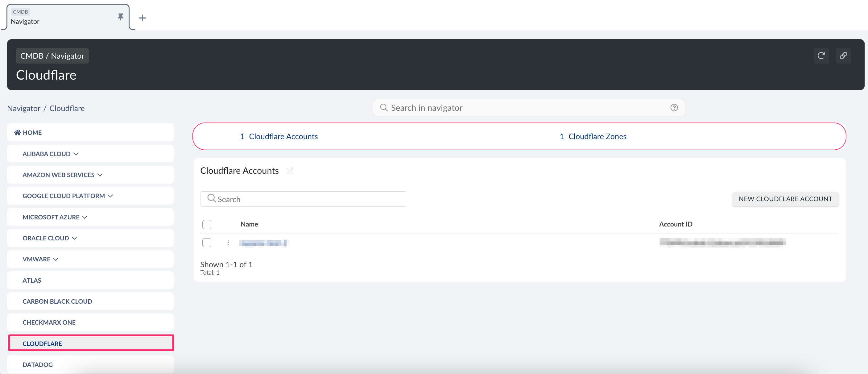
Task: Open Datadog in the sidebar
Action: pyautogui.click(x=90, y=364)
